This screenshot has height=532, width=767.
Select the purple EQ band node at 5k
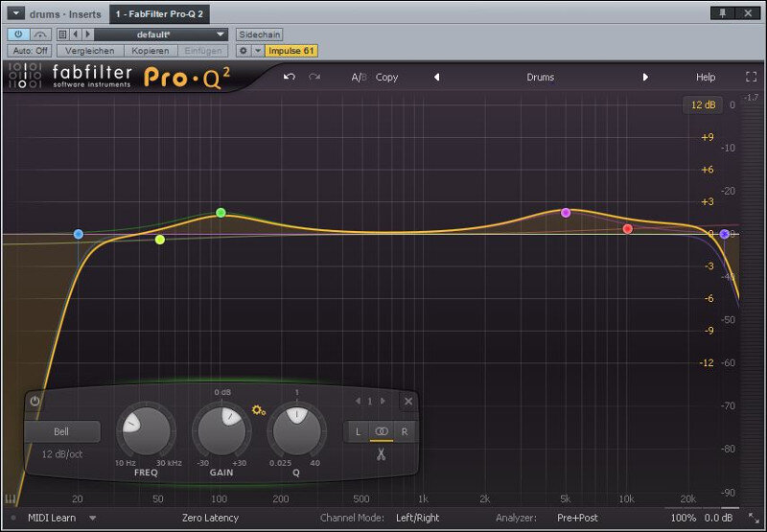click(x=566, y=213)
